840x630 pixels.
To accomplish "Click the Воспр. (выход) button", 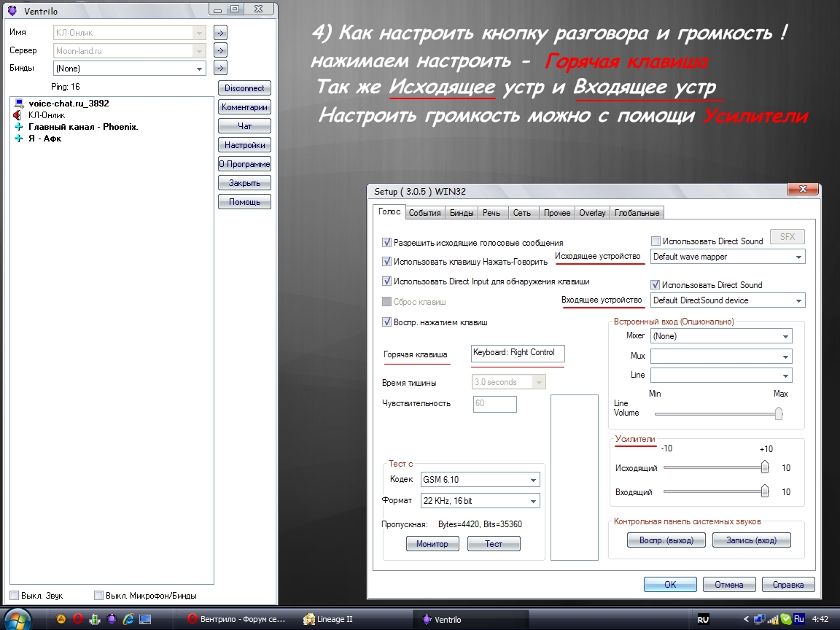I will 666,540.
